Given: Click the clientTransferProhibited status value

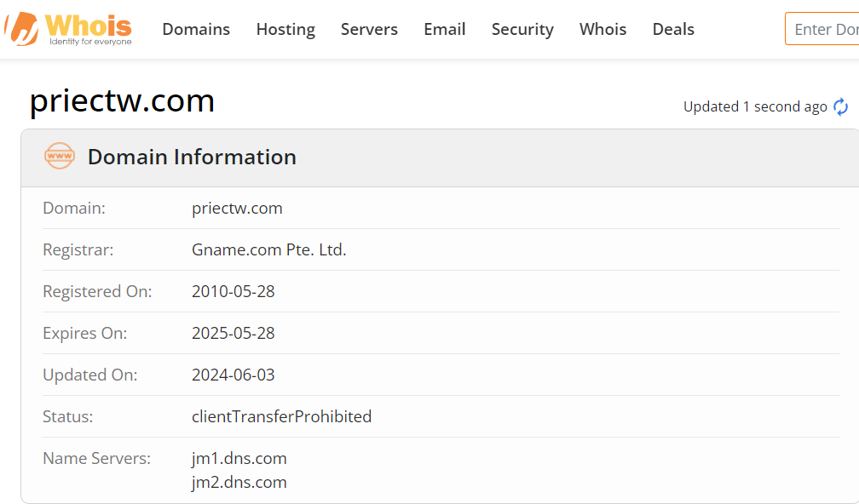Looking at the screenshot, I should pos(281,417).
